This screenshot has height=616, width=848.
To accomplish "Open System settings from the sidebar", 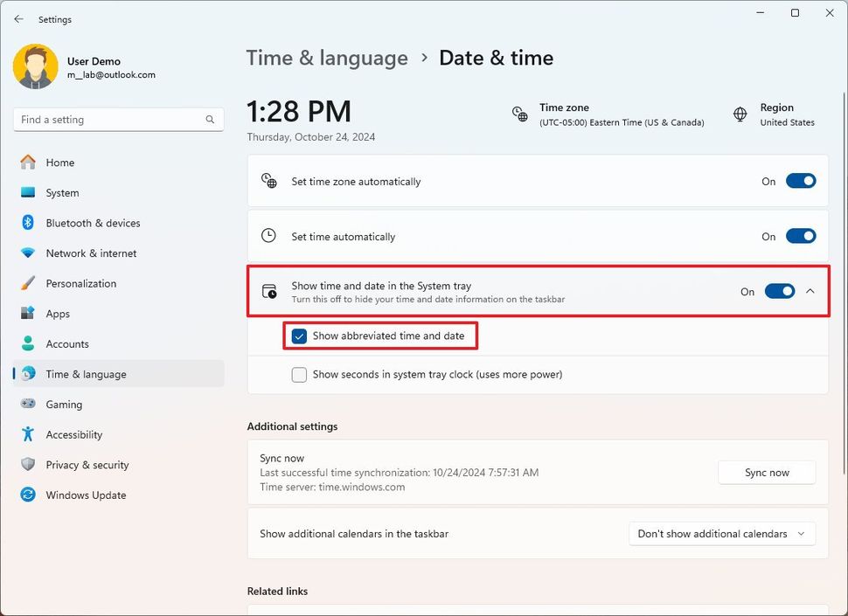I will pos(62,192).
